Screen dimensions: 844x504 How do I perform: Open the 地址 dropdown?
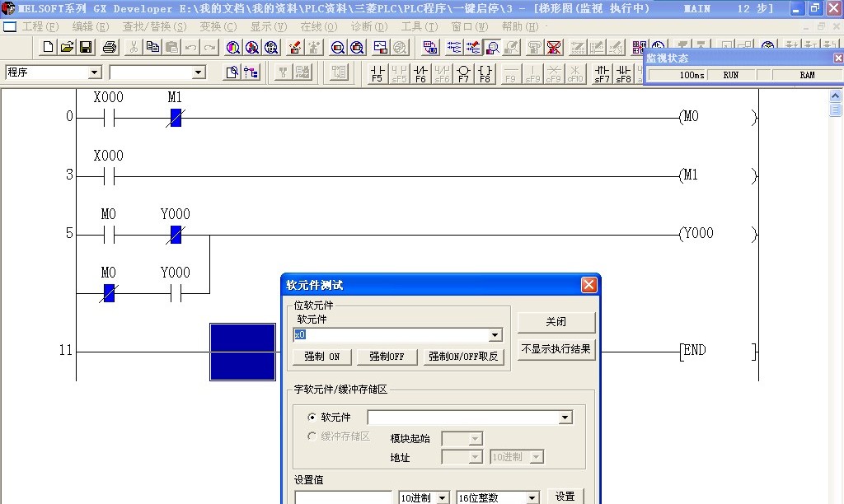click(474, 457)
